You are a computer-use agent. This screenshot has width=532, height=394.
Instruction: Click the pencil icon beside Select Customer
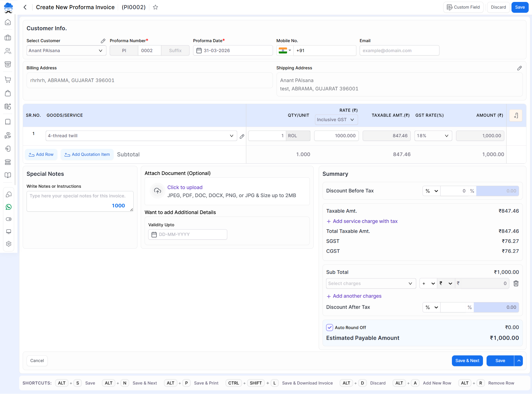(x=103, y=41)
